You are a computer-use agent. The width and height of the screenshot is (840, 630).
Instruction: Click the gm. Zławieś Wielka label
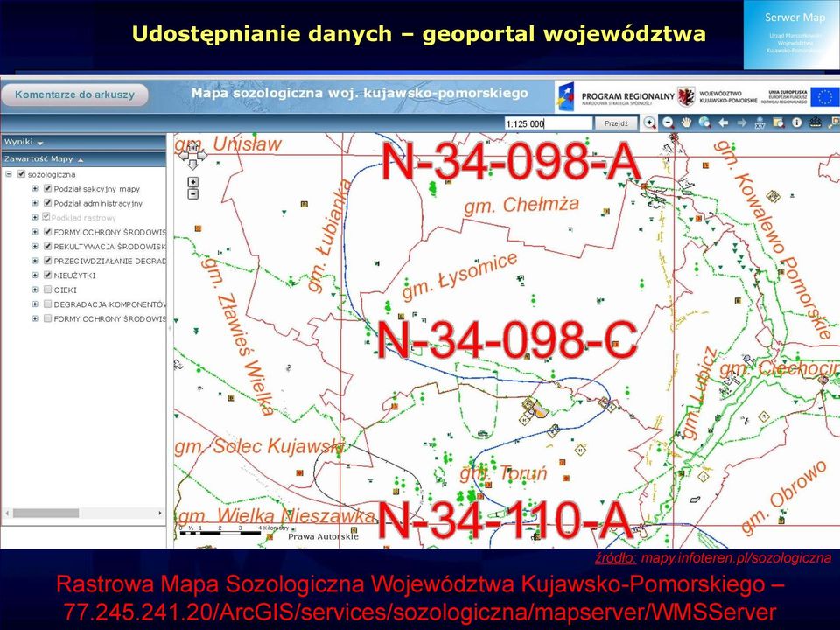click(237, 336)
